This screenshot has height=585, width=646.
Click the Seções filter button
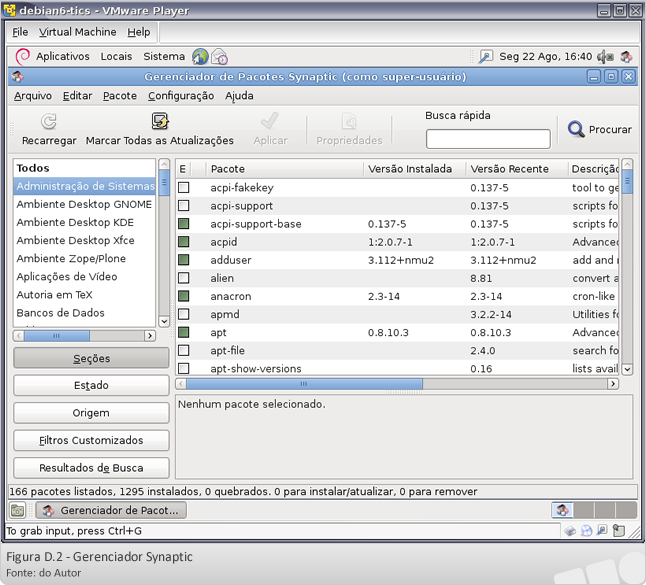(x=91, y=358)
